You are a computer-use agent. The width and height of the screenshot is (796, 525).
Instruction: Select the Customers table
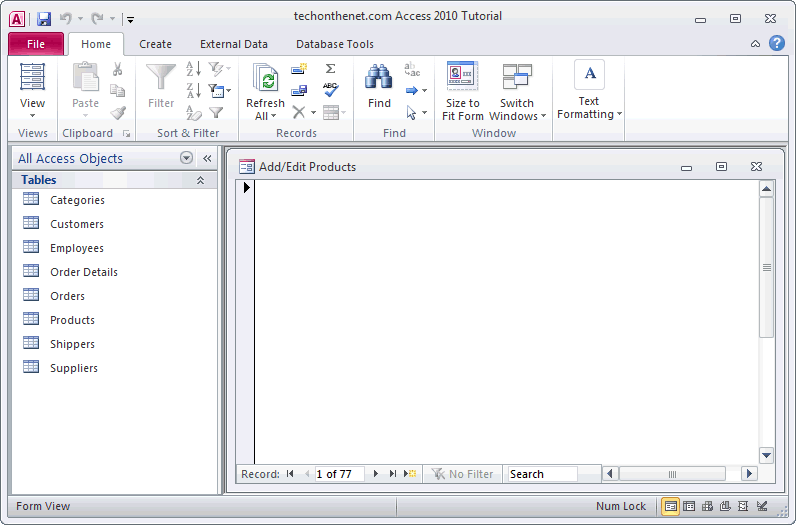pos(115,224)
